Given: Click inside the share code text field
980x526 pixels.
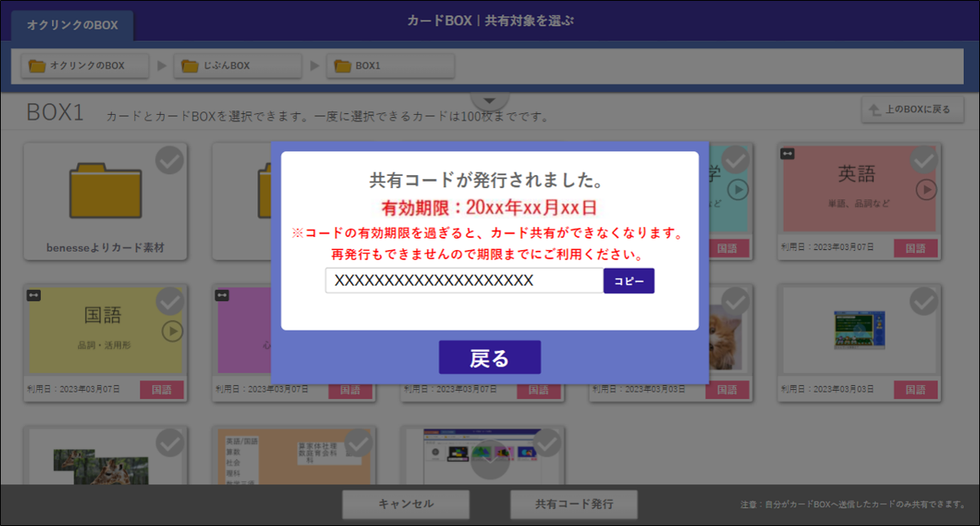Looking at the screenshot, I should coord(463,280).
